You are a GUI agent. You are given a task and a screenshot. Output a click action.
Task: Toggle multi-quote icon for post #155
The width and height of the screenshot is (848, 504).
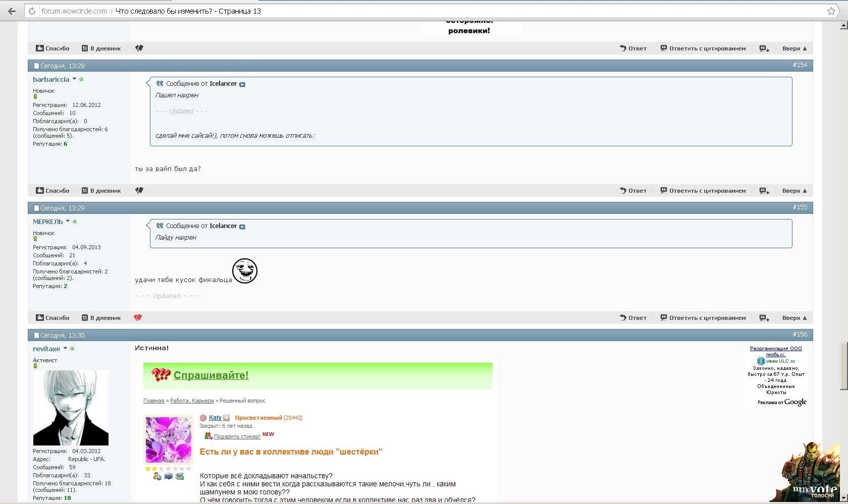pyautogui.click(x=764, y=318)
